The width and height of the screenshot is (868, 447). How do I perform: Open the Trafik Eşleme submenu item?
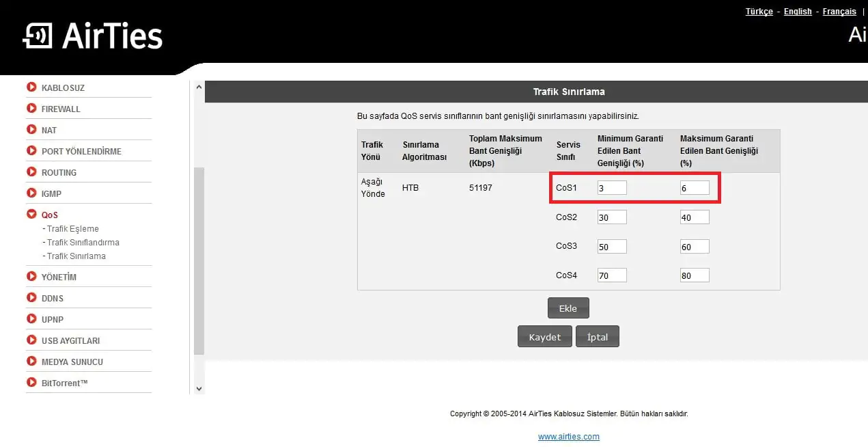[x=72, y=229]
